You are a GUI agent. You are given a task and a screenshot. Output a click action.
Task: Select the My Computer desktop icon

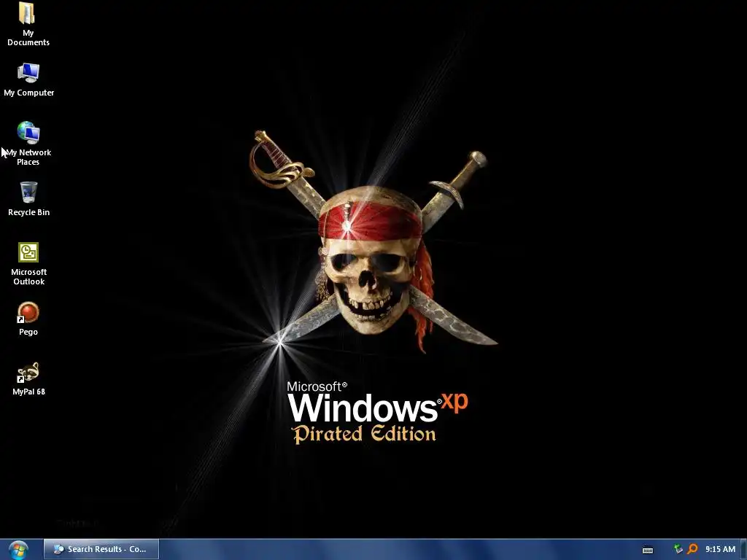28,73
